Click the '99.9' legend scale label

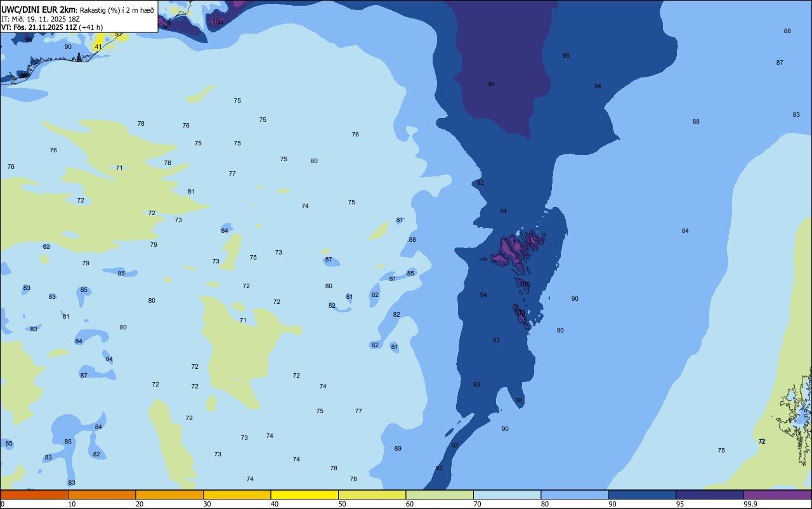coord(750,504)
